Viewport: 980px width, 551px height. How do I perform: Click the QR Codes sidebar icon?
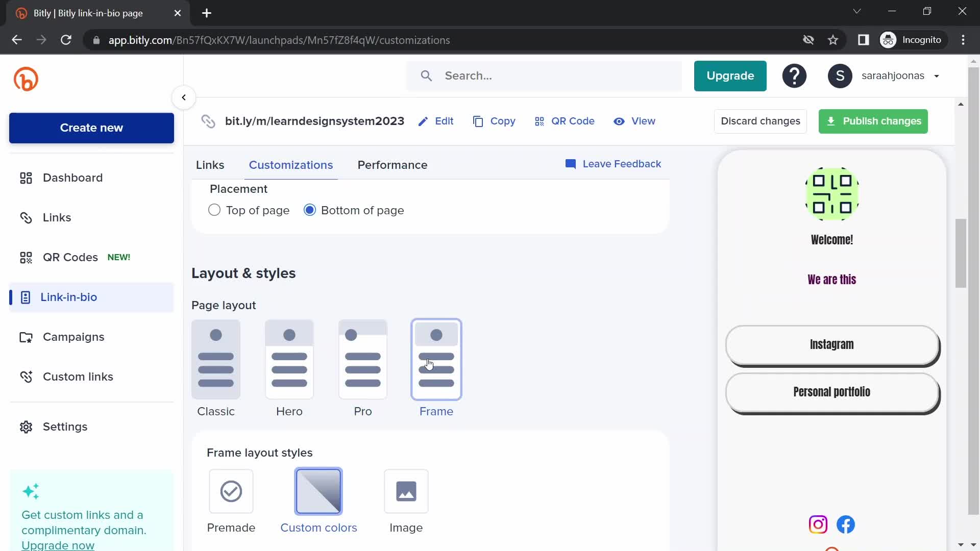[26, 258]
